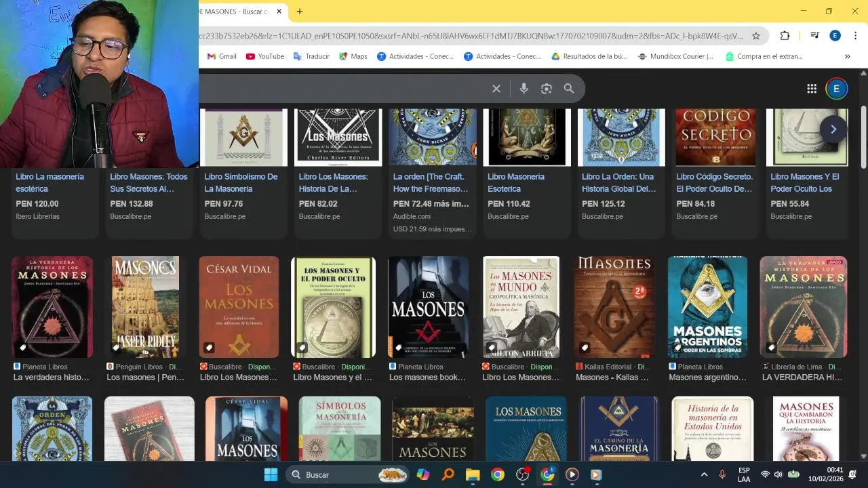
Task: Click the microphone tray icon
Action: pos(722,474)
